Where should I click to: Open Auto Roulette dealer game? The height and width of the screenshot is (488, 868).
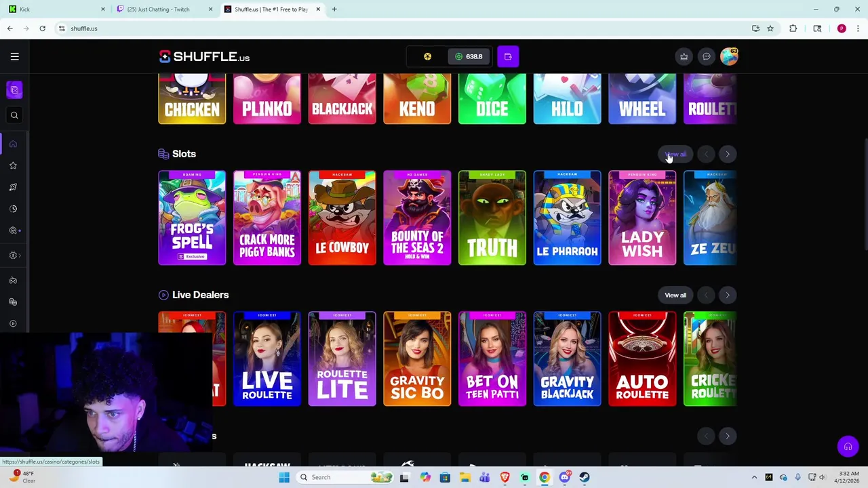642,359
